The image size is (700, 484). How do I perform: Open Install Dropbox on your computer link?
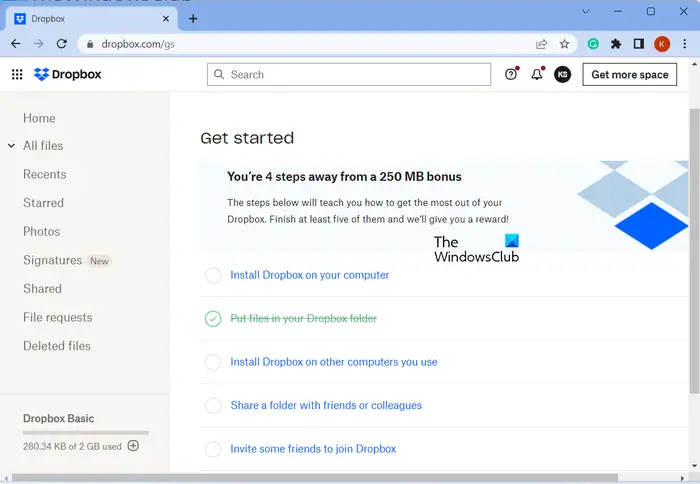point(309,275)
